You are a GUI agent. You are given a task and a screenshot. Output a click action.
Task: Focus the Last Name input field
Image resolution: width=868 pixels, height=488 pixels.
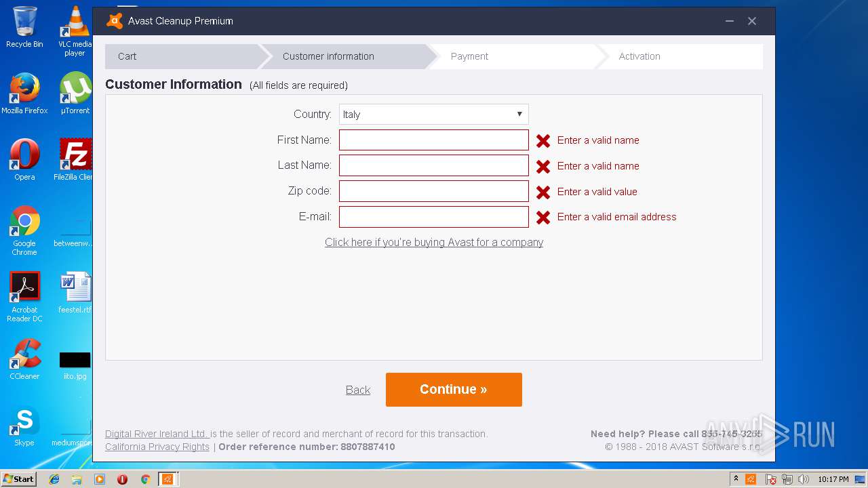point(433,165)
